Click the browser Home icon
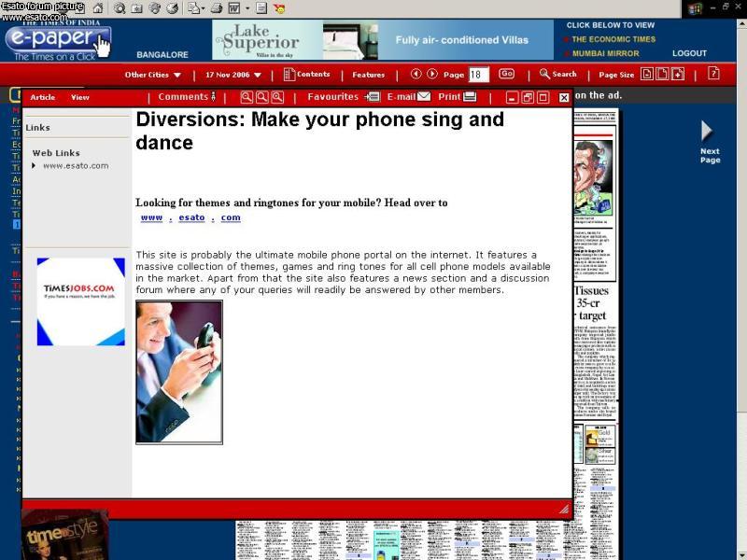Viewport: 747px width, 560px height. pos(98,8)
